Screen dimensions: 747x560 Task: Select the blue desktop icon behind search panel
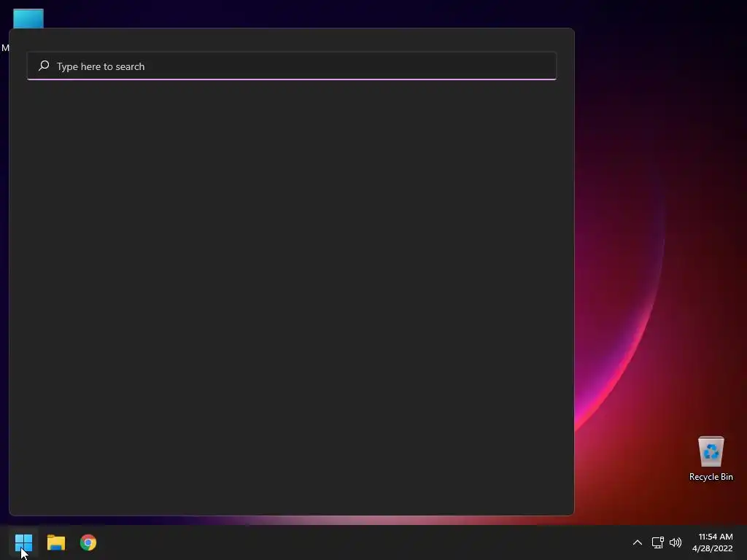28,18
